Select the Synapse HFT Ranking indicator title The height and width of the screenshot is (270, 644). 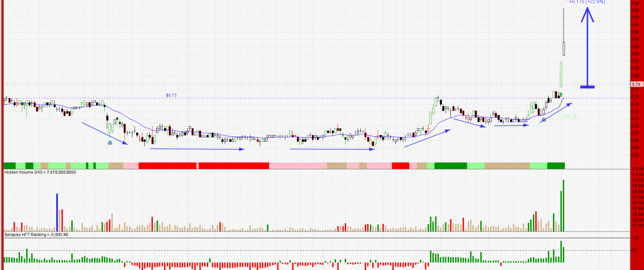coord(36,235)
